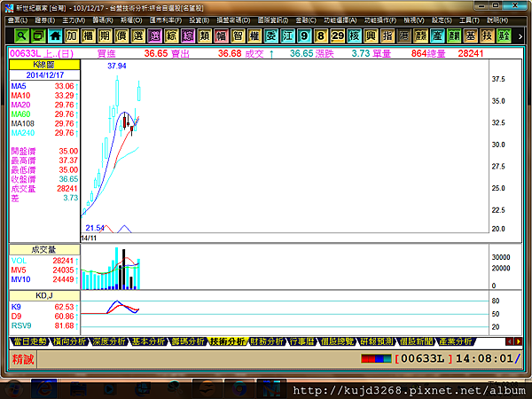The height and width of the screenshot is (399, 532).
Task: Click the 基 toolbar icon
Action: click(470, 36)
